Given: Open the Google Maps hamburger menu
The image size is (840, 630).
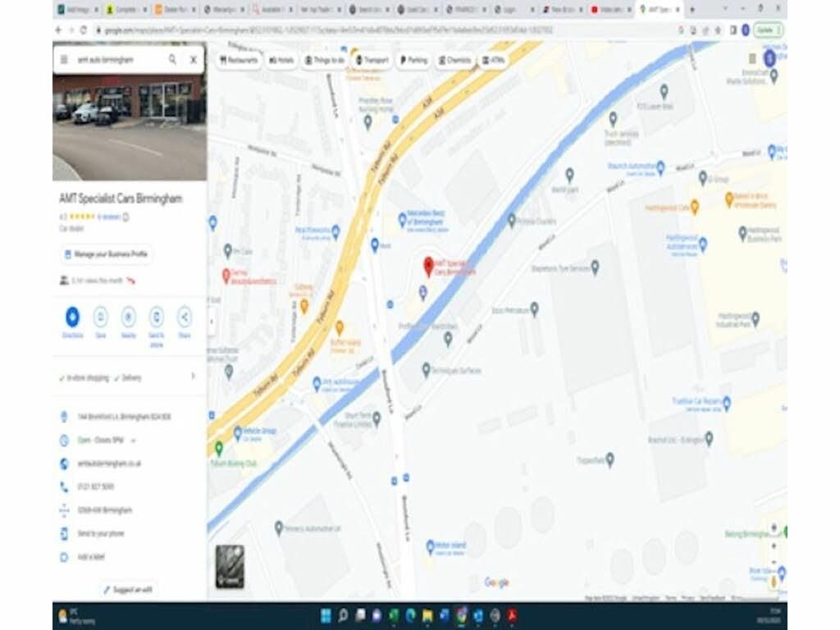Looking at the screenshot, I should pos(64,60).
